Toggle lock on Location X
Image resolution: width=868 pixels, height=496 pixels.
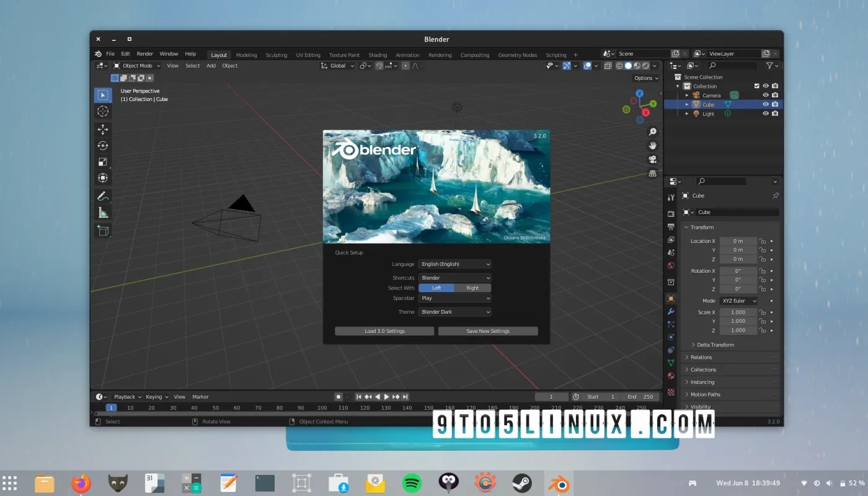coord(763,241)
